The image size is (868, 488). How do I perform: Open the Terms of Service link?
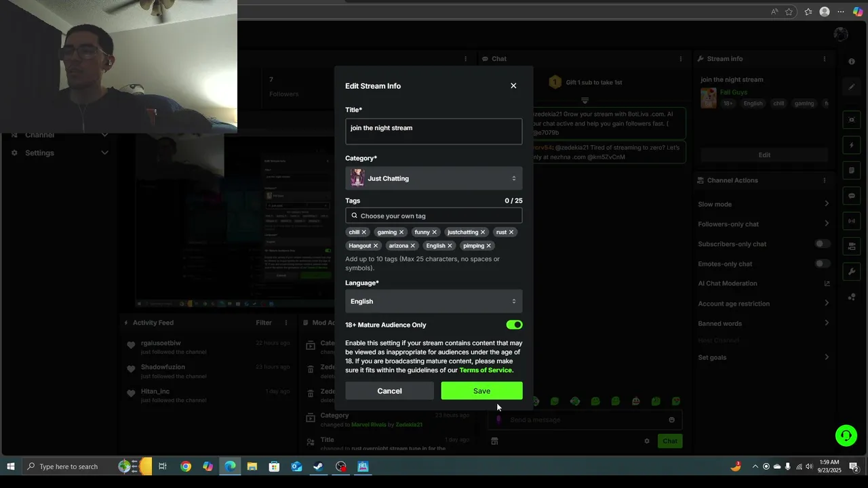[486, 370]
